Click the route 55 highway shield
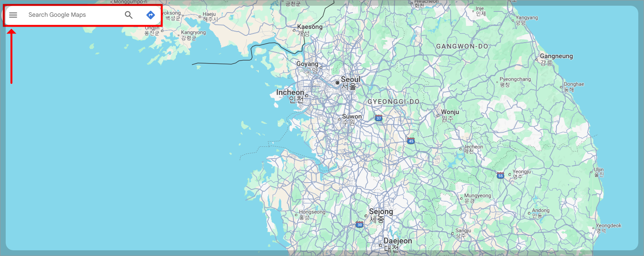This screenshot has width=644, height=256. tap(501, 175)
